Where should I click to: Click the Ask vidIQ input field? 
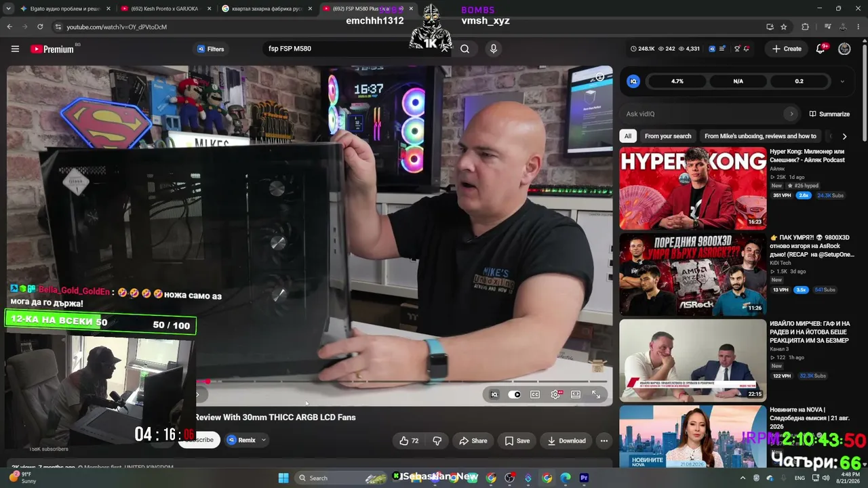(704, 114)
